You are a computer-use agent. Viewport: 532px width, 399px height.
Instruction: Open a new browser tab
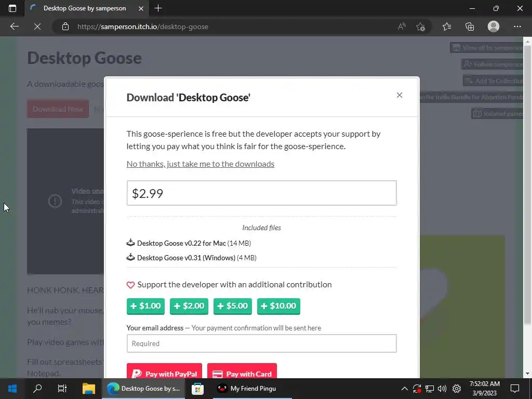[x=158, y=8]
